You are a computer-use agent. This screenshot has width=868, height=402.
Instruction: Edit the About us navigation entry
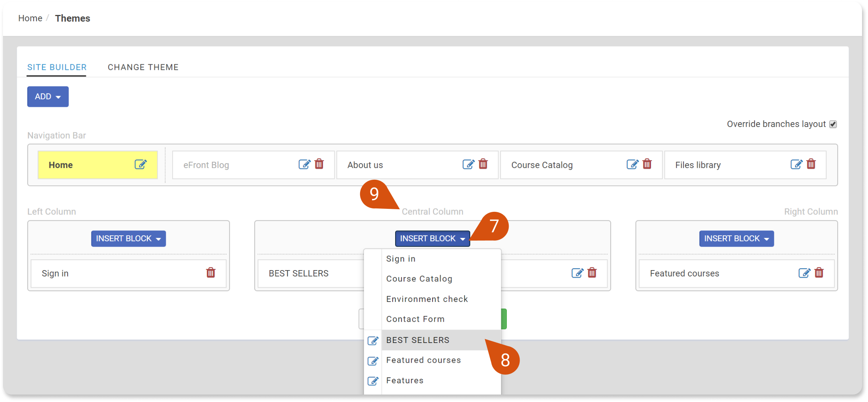468,164
